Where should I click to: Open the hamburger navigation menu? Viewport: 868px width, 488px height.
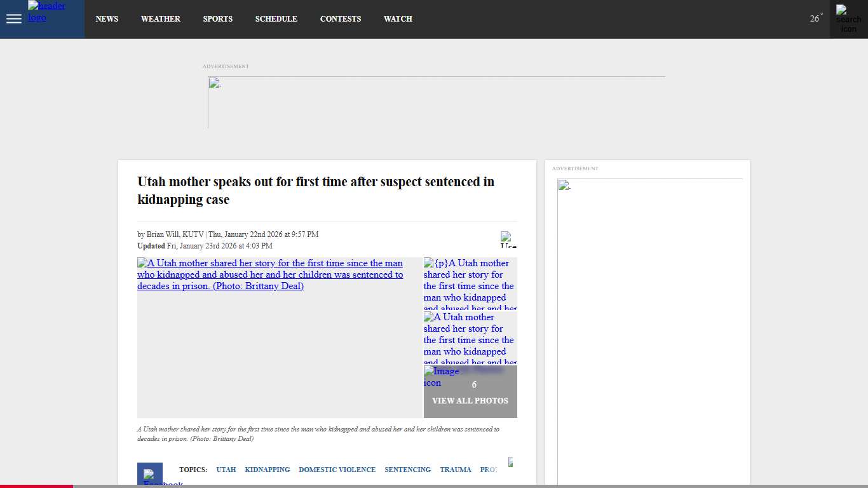[x=14, y=19]
